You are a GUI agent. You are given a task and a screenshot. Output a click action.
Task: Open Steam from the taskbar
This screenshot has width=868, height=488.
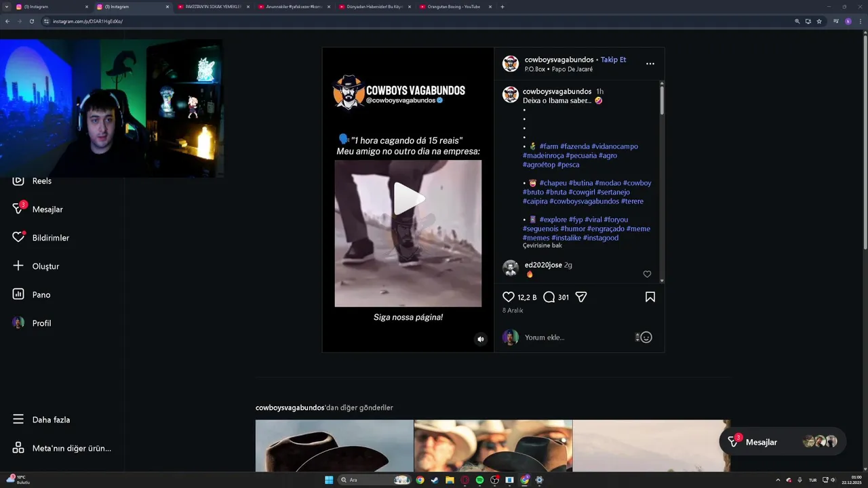pos(435,480)
